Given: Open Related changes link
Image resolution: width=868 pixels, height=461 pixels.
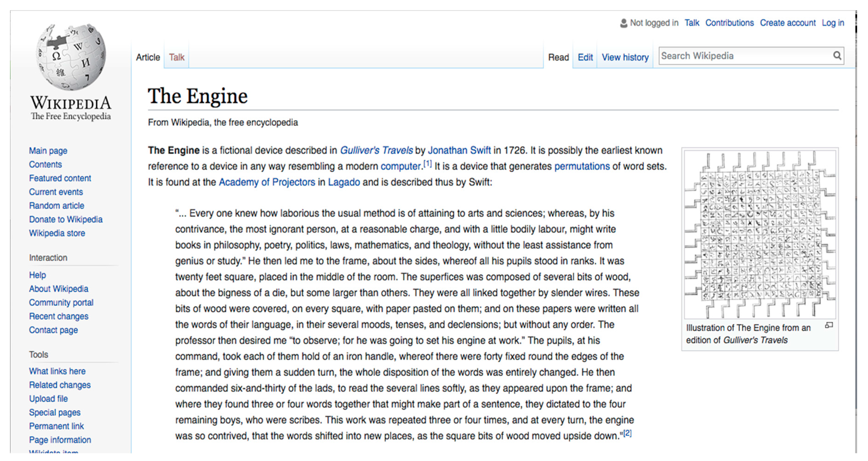Looking at the screenshot, I should [x=60, y=385].
